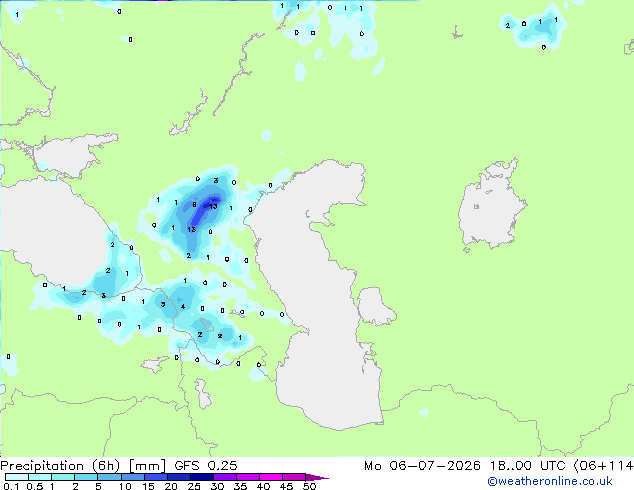This screenshot has height=490, width=634.
Task: Click the legend value '25'
Action: pos(194,486)
